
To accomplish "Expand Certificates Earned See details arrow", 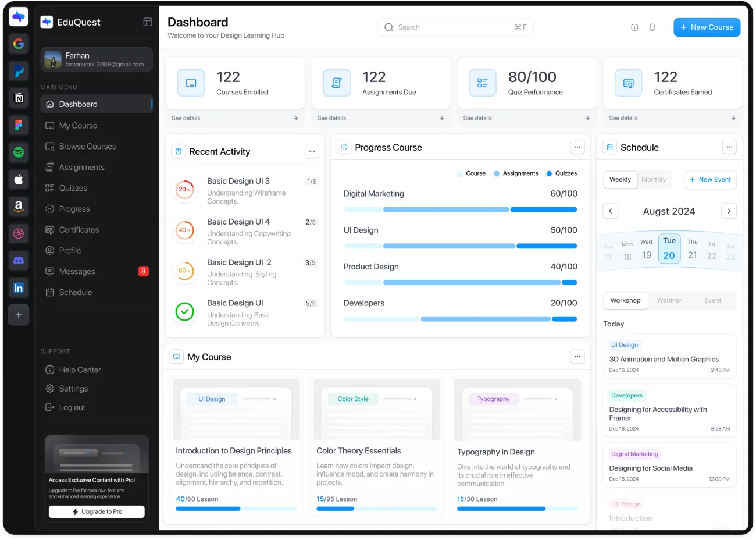I will point(733,118).
